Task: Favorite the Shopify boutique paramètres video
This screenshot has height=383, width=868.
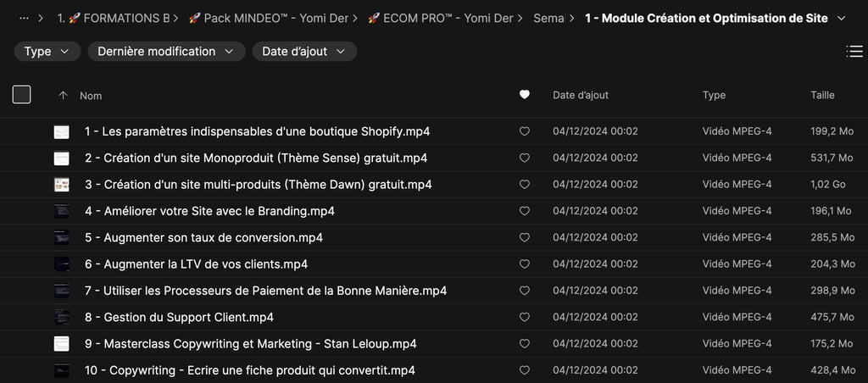Action: tap(524, 131)
